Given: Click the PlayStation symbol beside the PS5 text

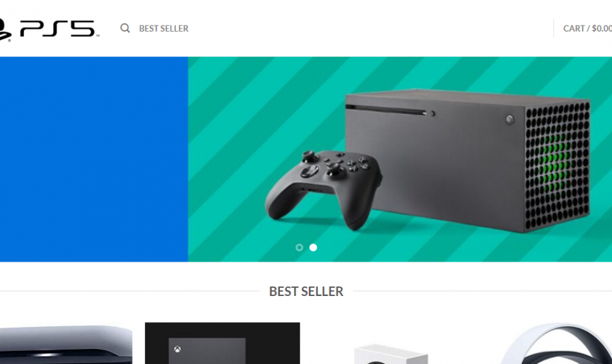Looking at the screenshot, I should (x=6, y=30).
